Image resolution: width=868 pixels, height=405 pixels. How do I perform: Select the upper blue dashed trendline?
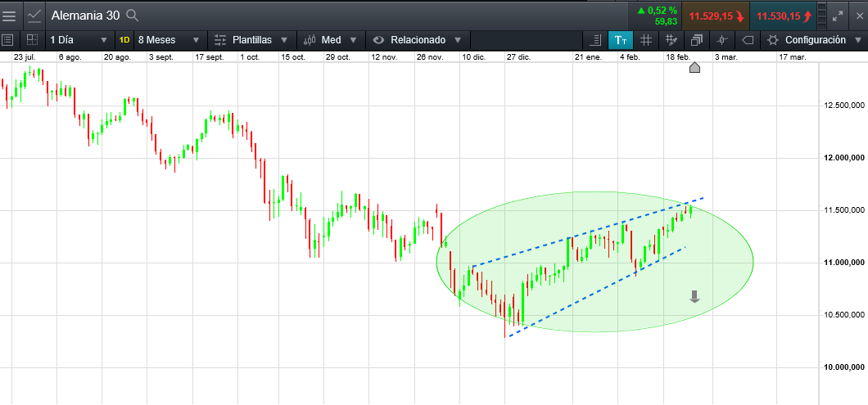pyautogui.click(x=589, y=232)
